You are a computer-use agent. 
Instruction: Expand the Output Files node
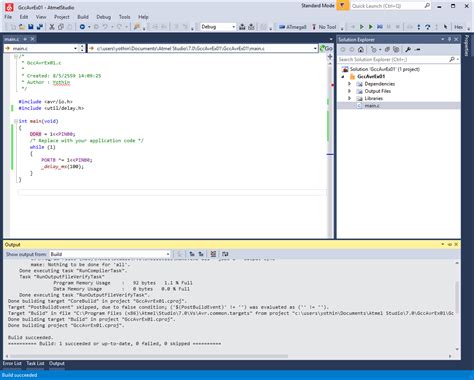coord(349,91)
